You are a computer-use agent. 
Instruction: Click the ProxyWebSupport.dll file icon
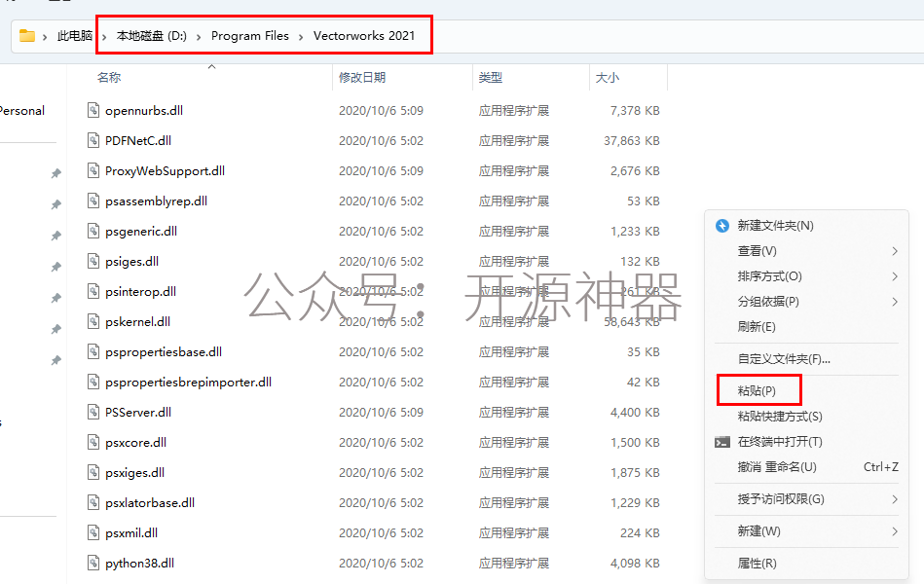pos(93,171)
